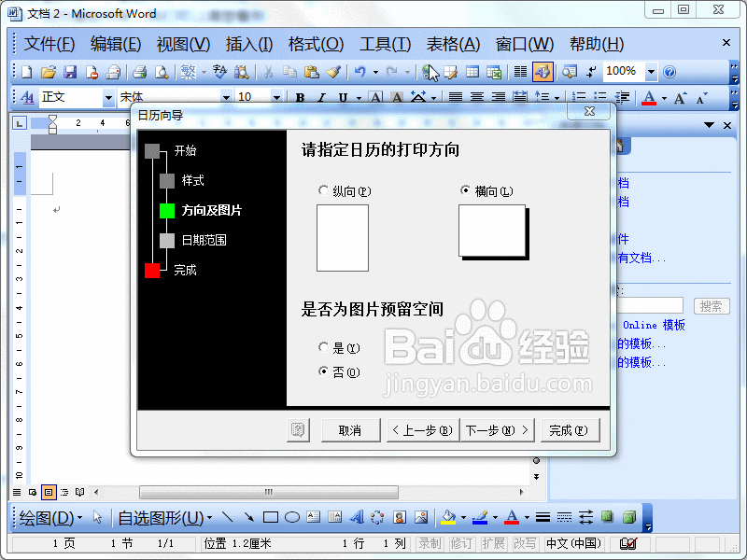Open the Online 模板 link in task pane
The height and width of the screenshot is (560, 747).
point(654,325)
